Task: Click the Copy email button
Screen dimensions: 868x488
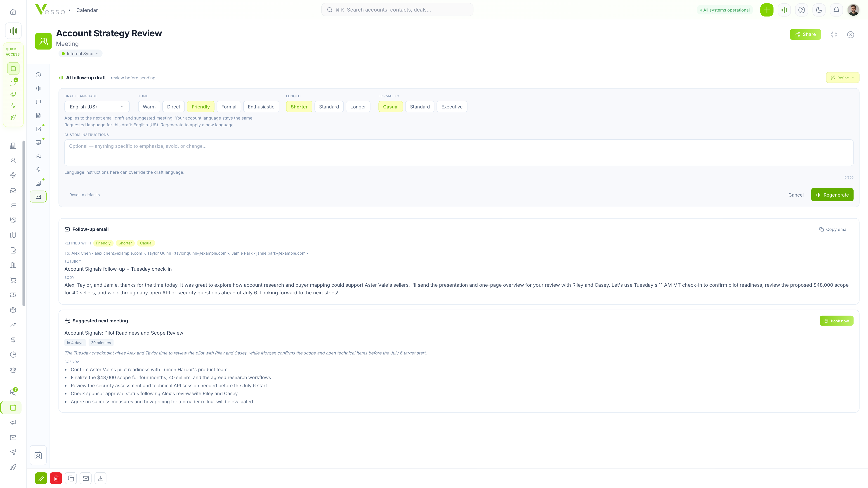Action: click(834, 229)
